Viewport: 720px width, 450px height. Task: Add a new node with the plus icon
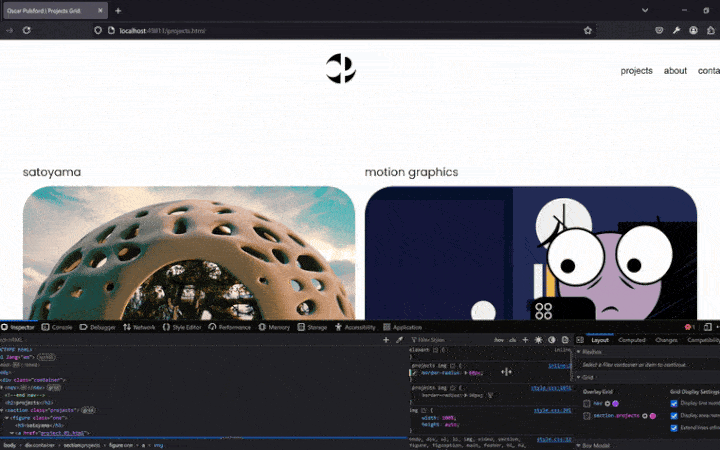[x=386, y=340]
